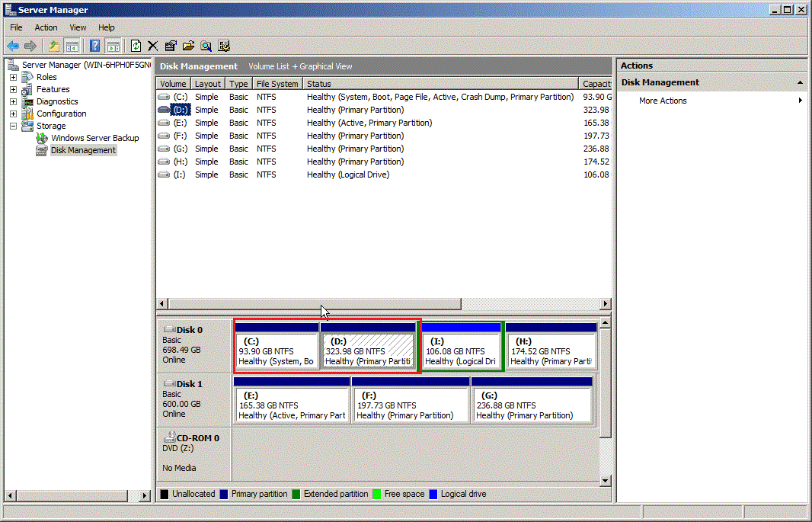Click the up one level folder icon
This screenshot has height=522, width=812.
pyautogui.click(x=53, y=46)
